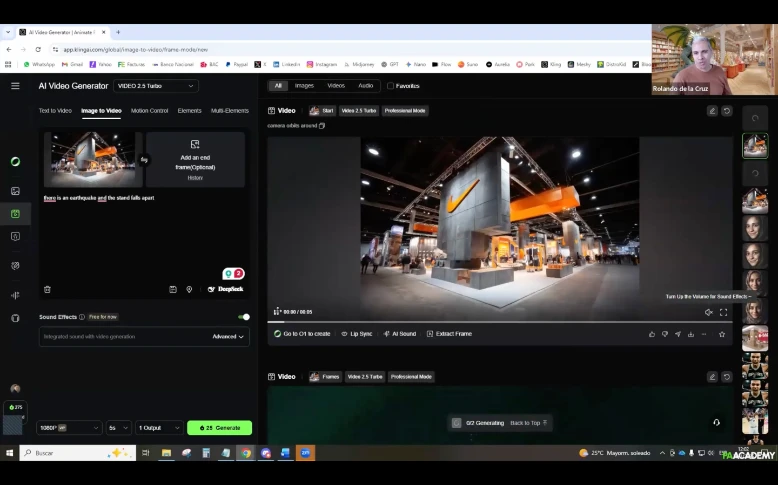Toggle fullscreen on the video player
778x485 pixels.
723,312
